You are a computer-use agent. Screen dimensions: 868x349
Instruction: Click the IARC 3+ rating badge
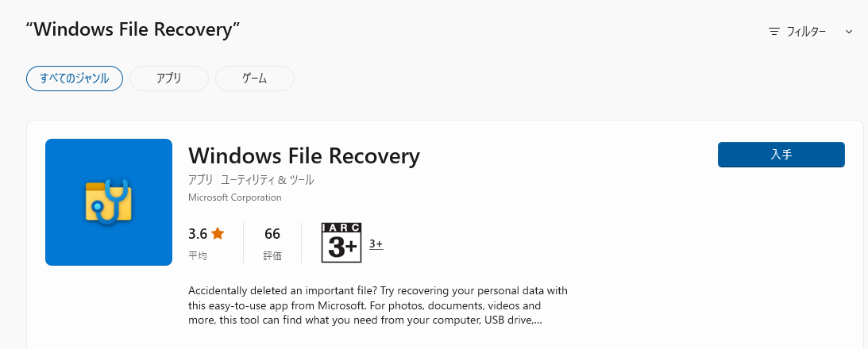coord(341,243)
